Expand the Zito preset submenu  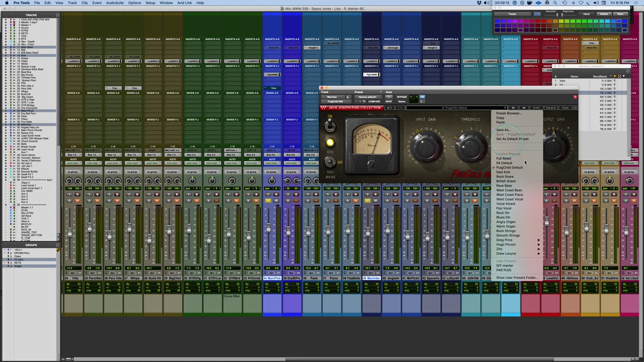coord(518,249)
